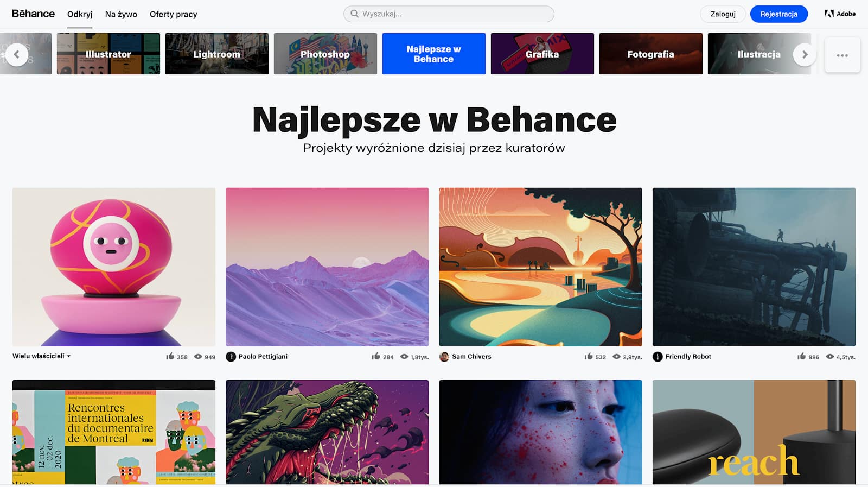Click the thumbs-up icon showing 358

(170, 356)
